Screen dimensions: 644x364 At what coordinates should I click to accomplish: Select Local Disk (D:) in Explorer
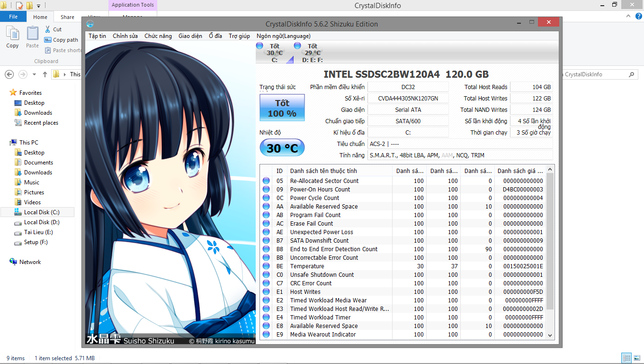click(42, 222)
